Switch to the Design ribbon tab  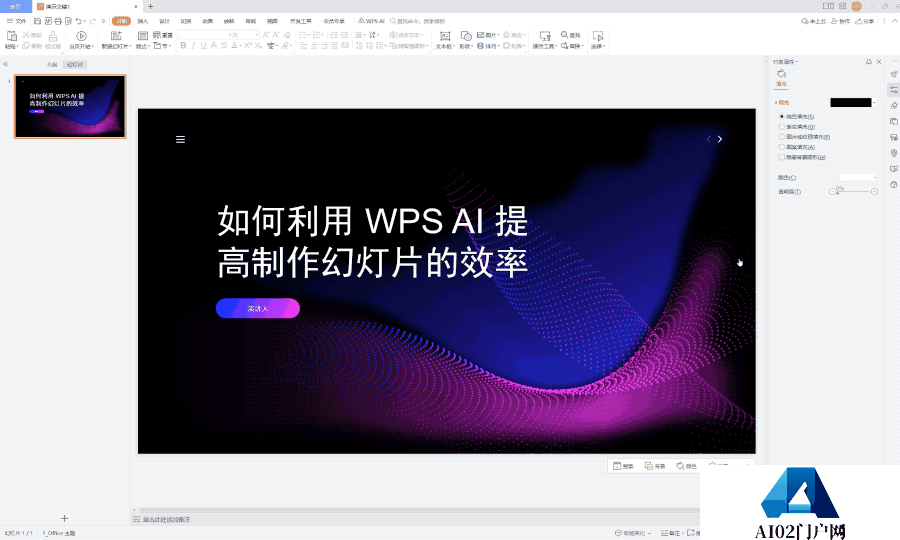point(164,21)
